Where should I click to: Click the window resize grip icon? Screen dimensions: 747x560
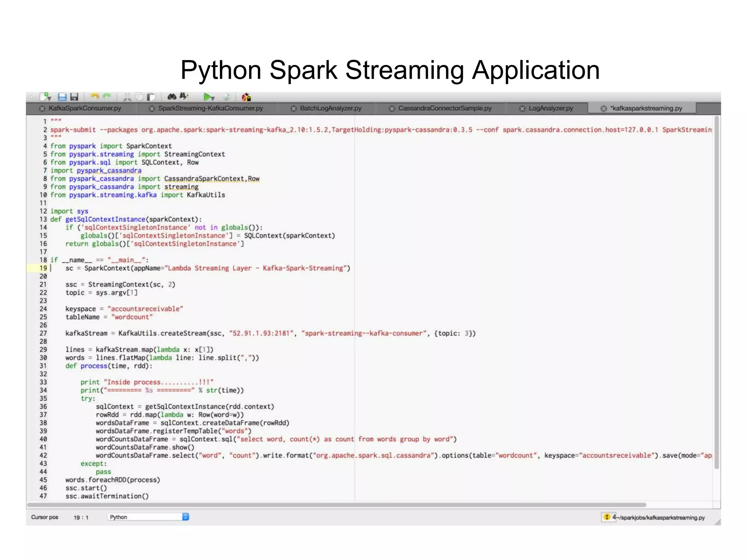point(717,522)
